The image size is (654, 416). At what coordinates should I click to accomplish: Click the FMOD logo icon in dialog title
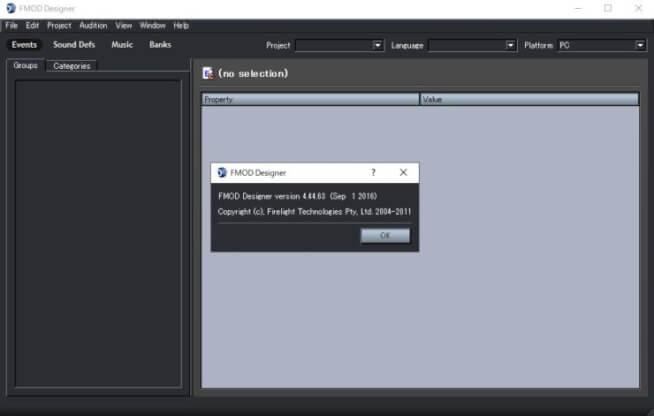tap(222, 172)
